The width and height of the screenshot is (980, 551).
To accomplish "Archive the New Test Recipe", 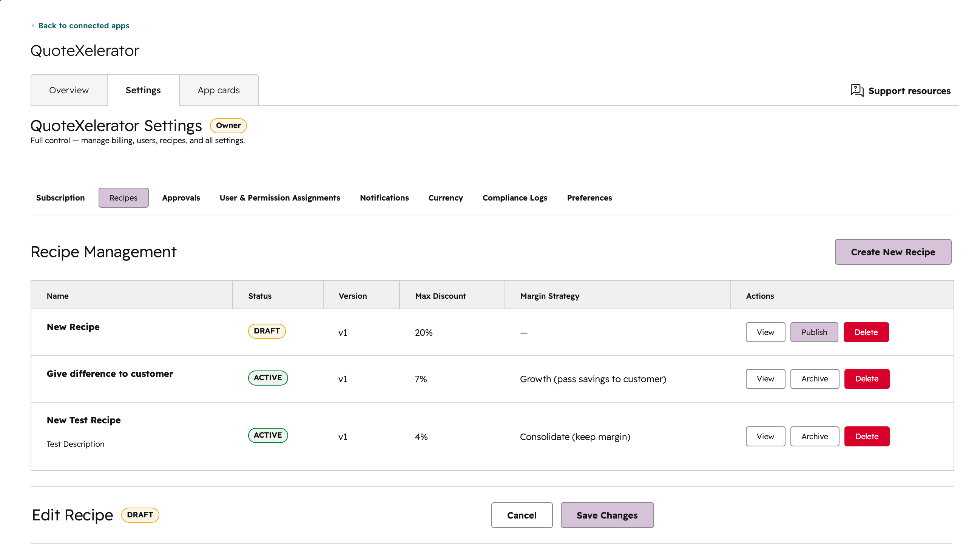I will [x=815, y=437].
